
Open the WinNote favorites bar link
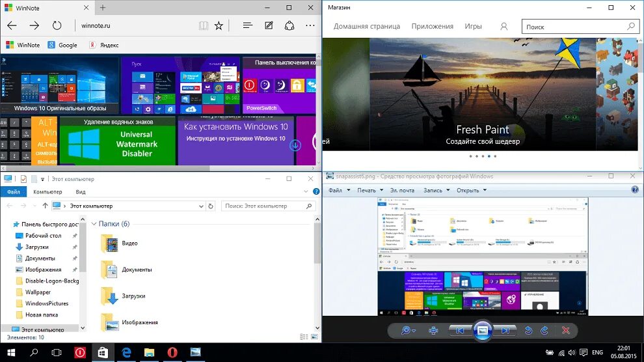[x=23, y=45]
